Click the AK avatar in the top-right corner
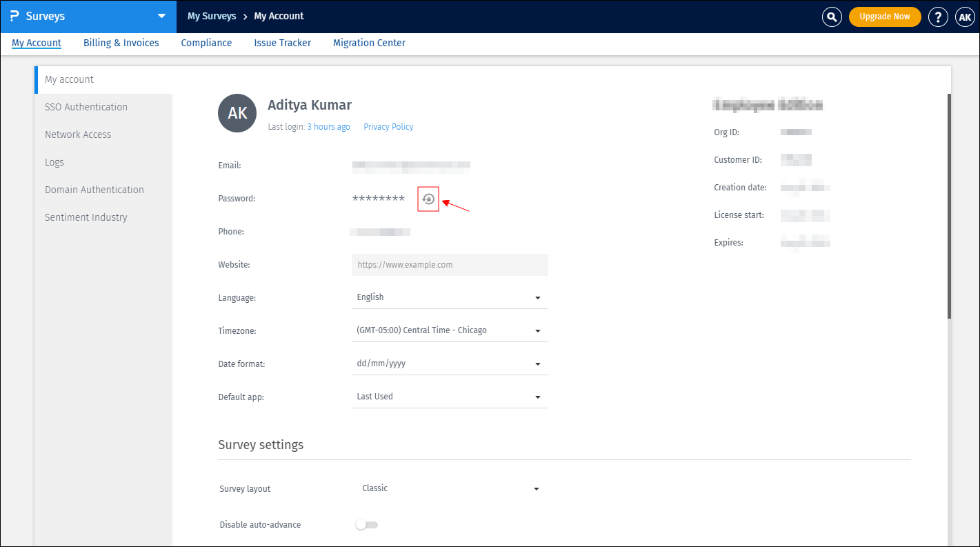The image size is (980, 547). tap(964, 17)
